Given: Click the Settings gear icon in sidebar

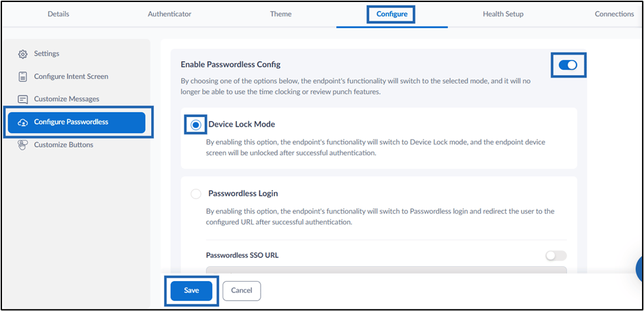Looking at the screenshot, I should 23,54.
